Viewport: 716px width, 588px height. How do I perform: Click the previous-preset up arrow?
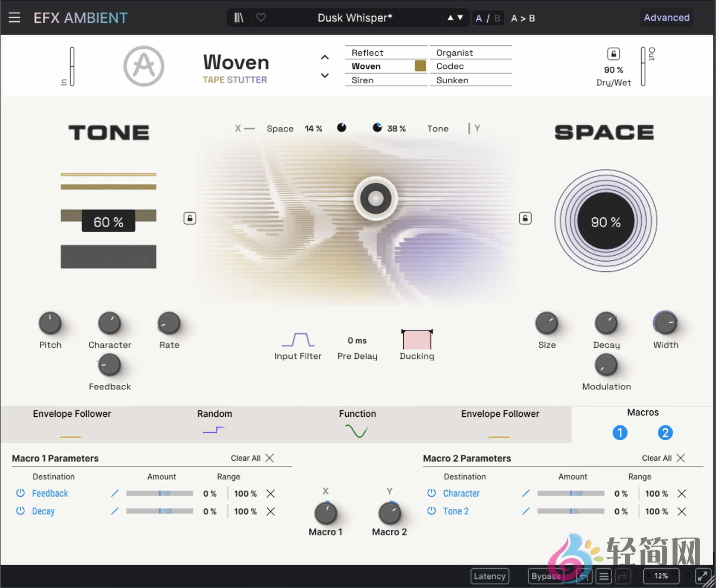[x=451, y=17]
